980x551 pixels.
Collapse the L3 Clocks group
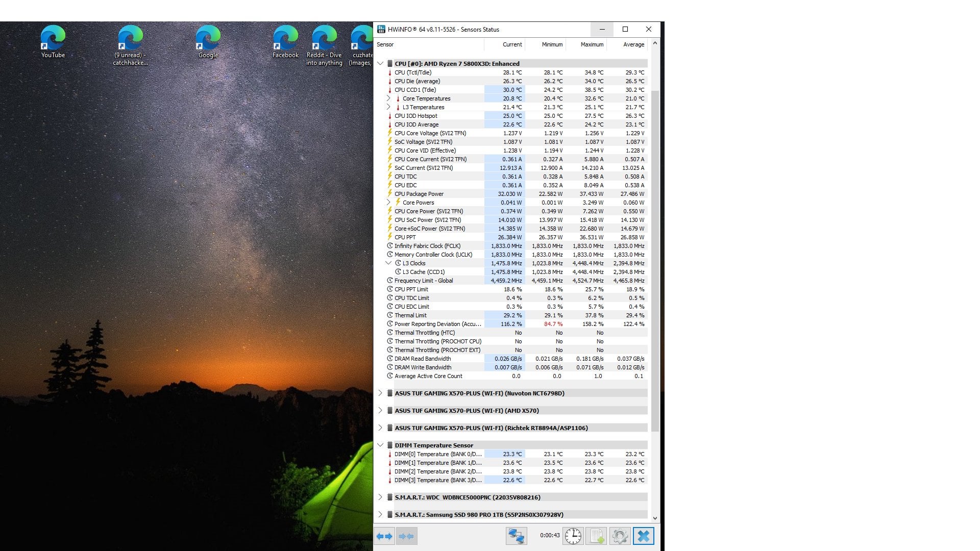(x=388, y=263)
